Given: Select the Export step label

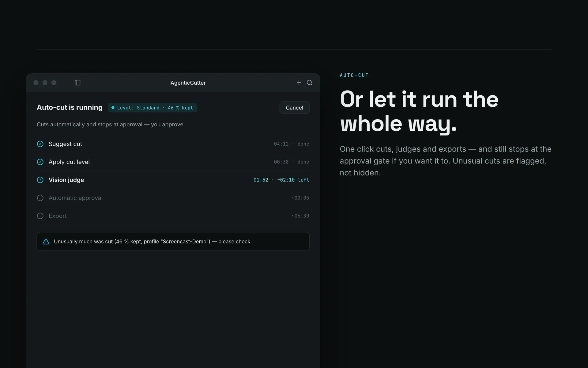Looking at the screenshot, I should [x=58, y=216].
